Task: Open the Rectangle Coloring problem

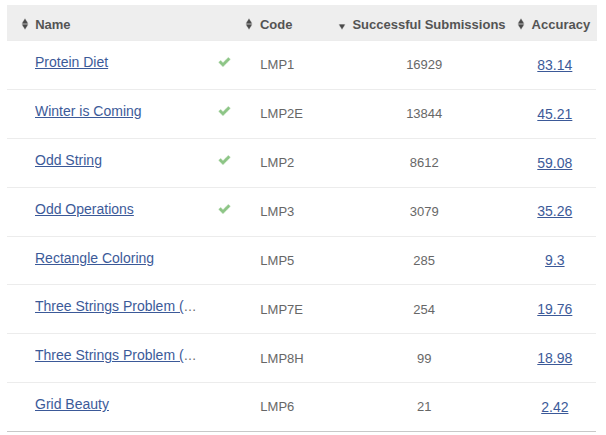Action: tap(94, 258)
